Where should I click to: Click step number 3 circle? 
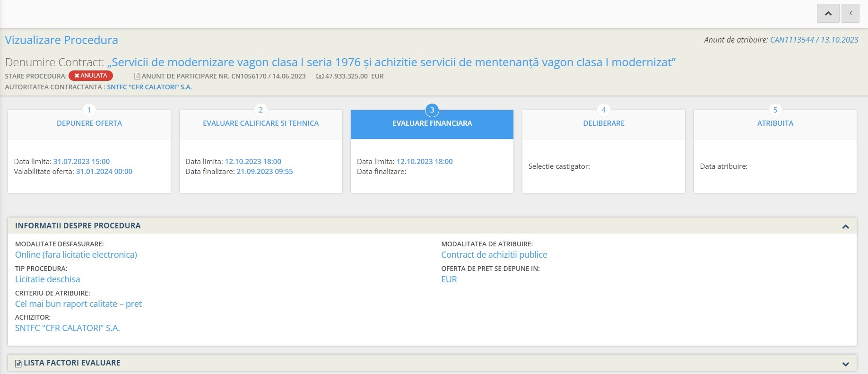(x=432, y=110)
